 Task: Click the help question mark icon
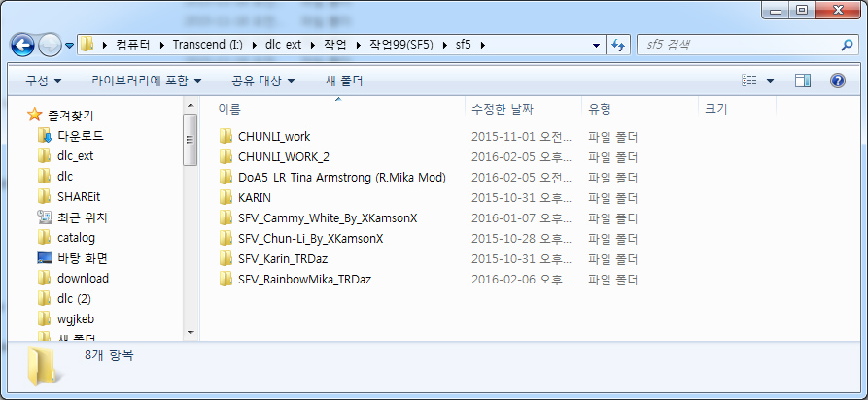click(x=837, y=81)
